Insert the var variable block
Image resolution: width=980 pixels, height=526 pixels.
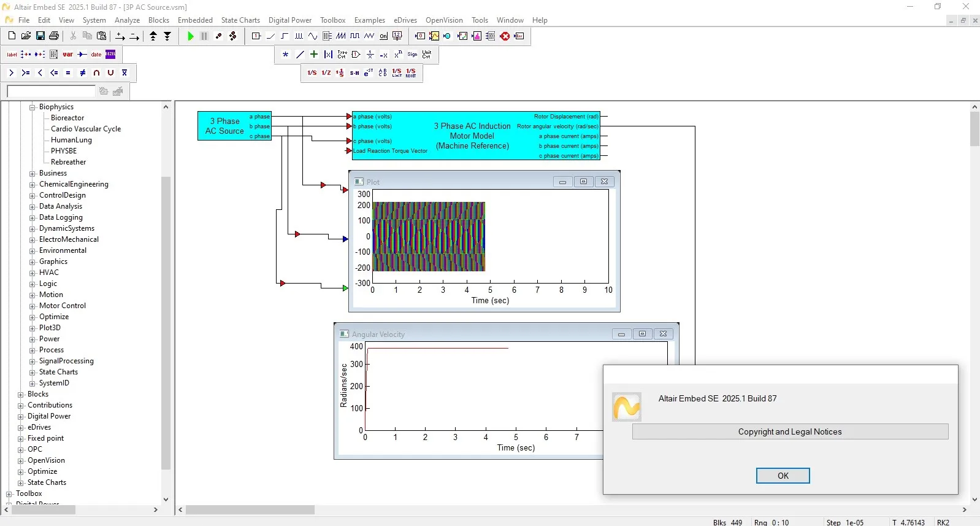68,55
